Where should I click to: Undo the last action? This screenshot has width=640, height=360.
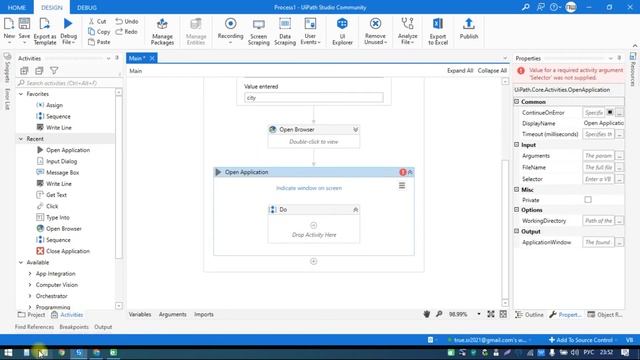point(127,21)
